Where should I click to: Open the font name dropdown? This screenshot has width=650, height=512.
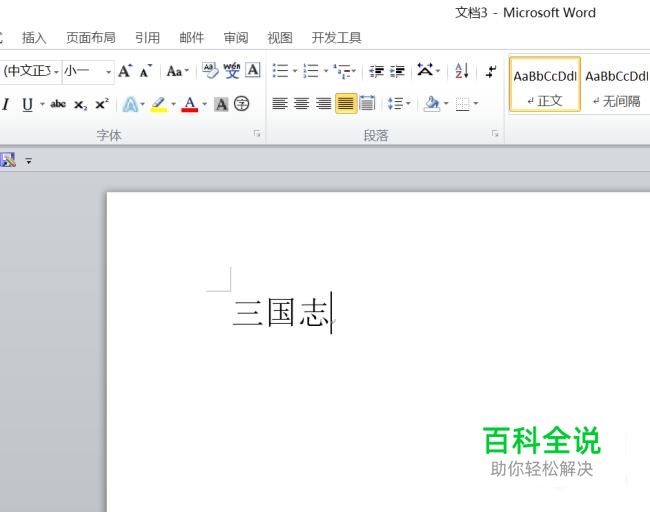pyautogui.click(x=56, y=72)
